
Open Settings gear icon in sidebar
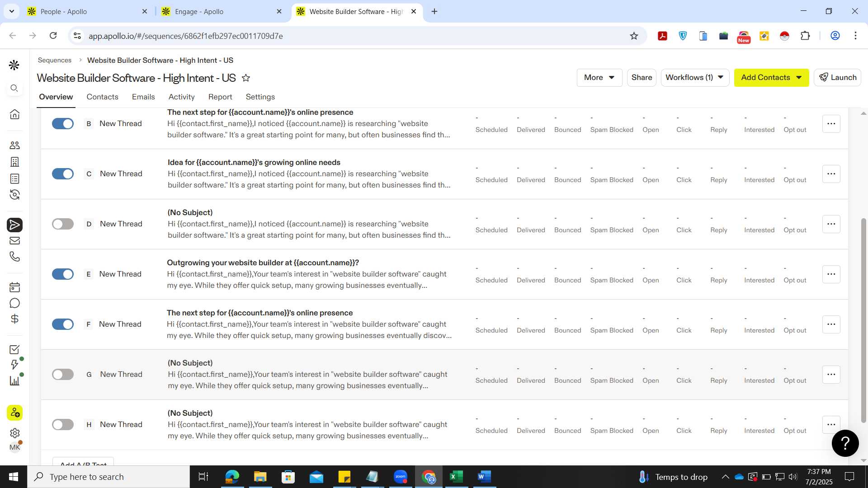tap(14, 433)
